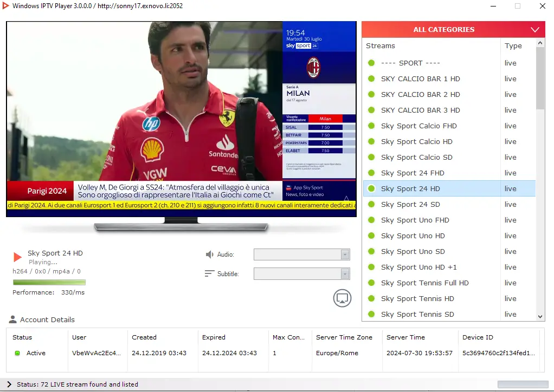Click the Expired column header
This screenshot has width=554, height=392.
[214, 337]
